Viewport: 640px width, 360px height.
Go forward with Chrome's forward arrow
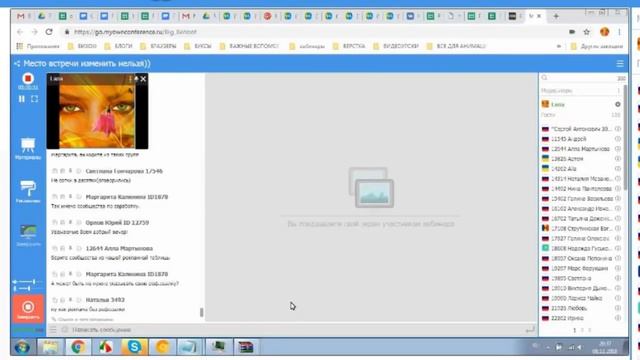[x=34, y=32]
